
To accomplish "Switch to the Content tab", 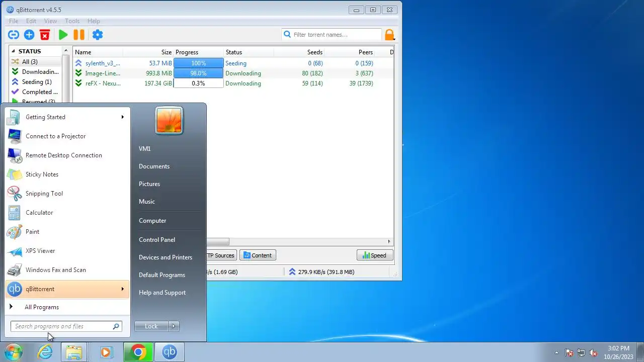I will pos(257,255).
